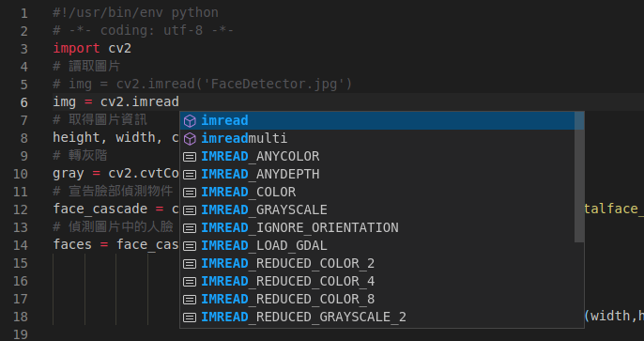Choose the imread autocomplete suggestion
Screen dimensions: 644x341
click(377, 121)
